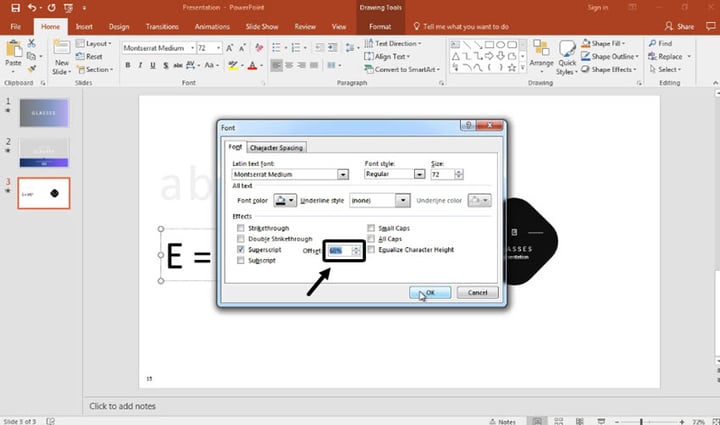The height and width of the screenshot is (425, 720).
Task: Toggle Underline formatting
Action: (x=152, y=65)
